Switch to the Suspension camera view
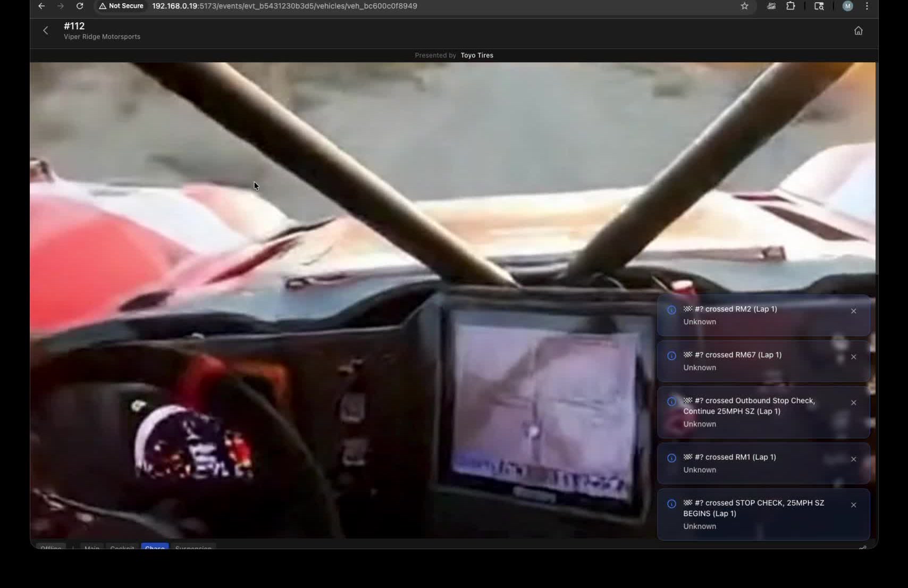This screenshot has width=908, height=588. point(193,548)
